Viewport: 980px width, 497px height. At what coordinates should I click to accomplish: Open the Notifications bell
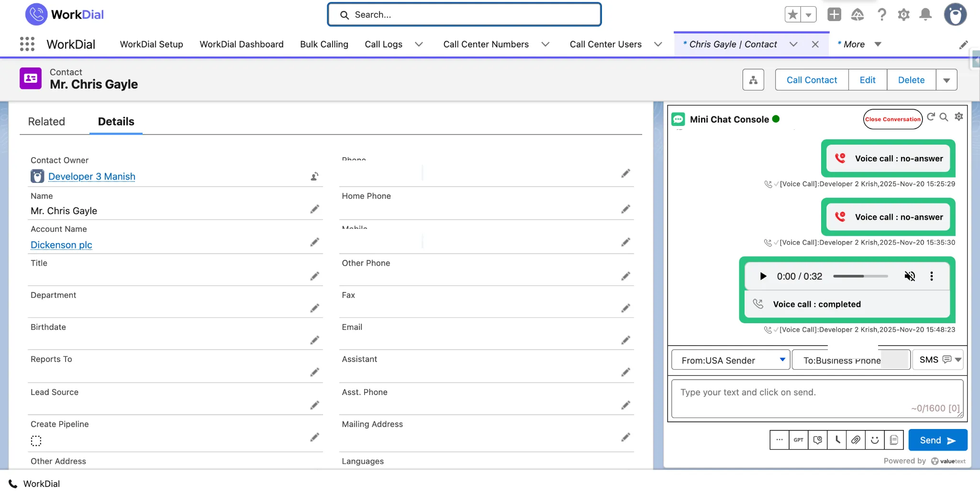[x=925, y=14]
